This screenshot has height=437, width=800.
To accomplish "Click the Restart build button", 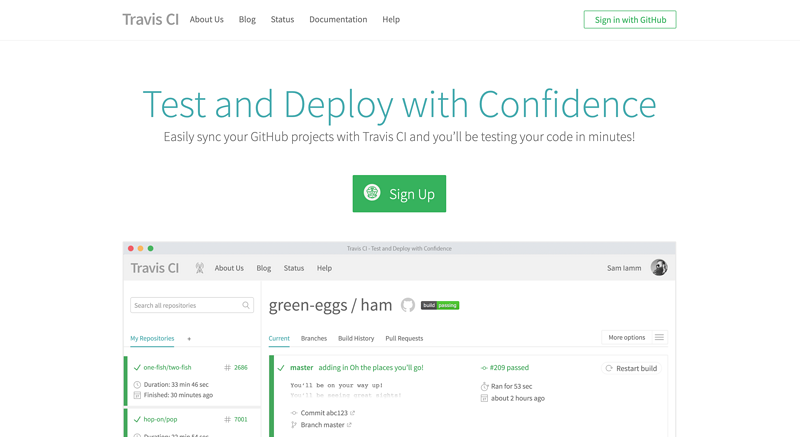I will [x=631, y=368].
